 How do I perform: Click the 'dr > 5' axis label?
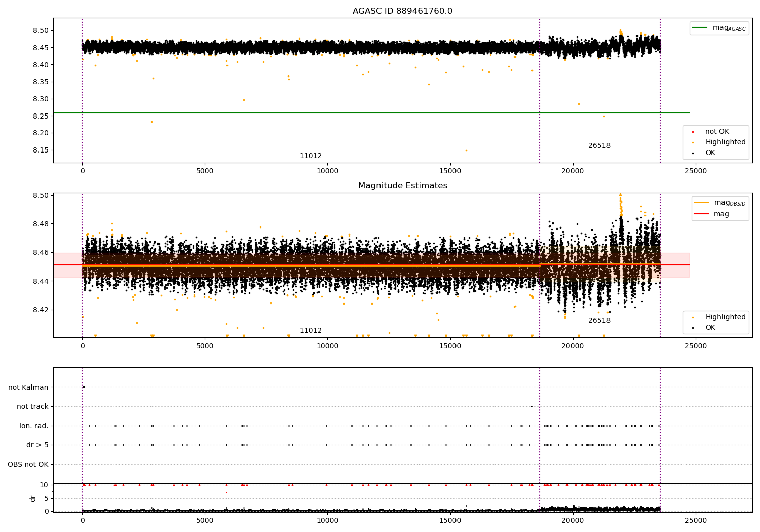click(x=37, y=445)
